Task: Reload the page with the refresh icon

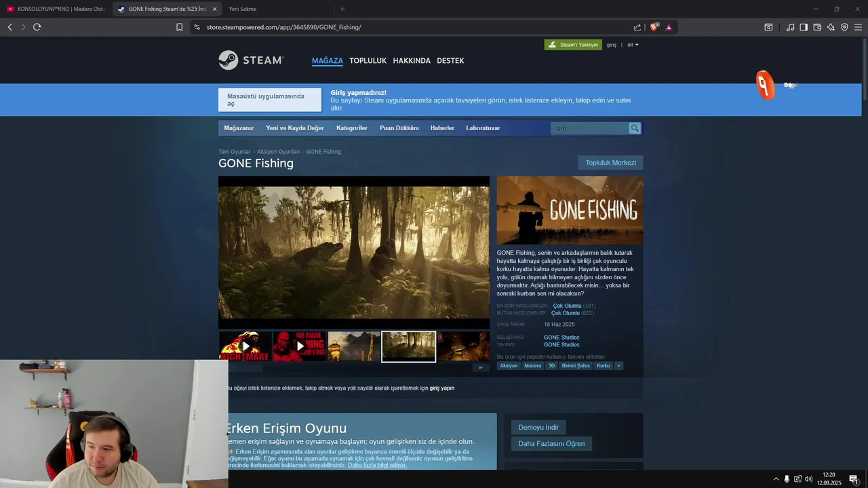Action: point(37,27)
